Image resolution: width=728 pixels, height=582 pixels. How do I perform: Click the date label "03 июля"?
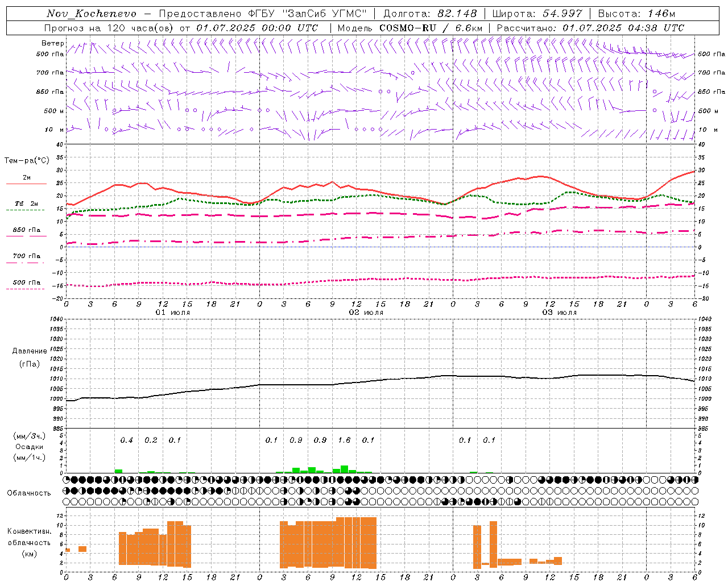point(560,313)
